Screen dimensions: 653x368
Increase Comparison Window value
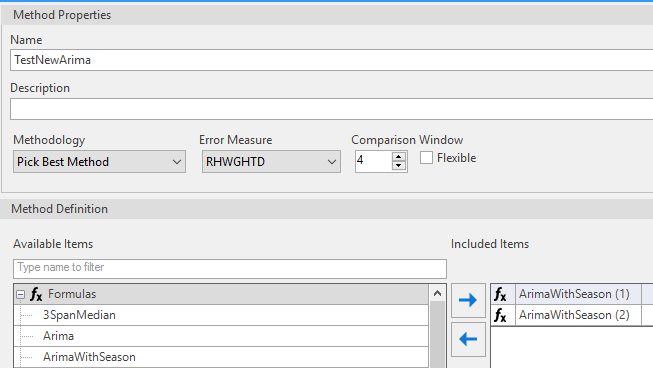click(399, 157)
